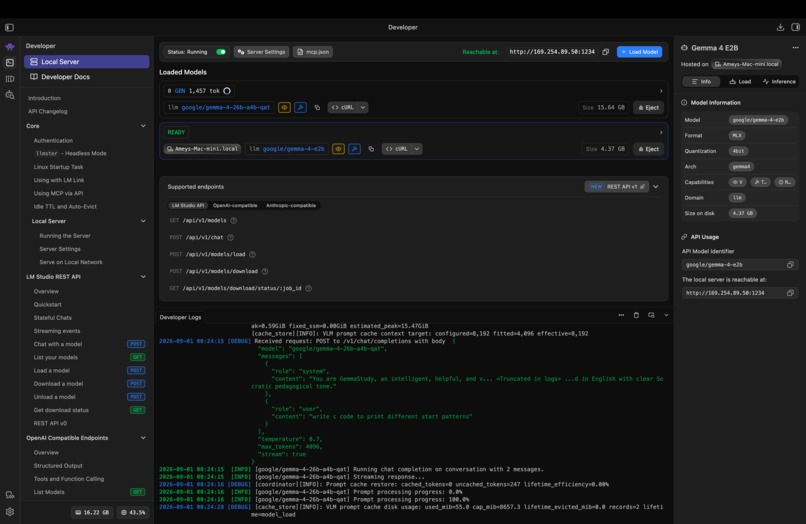This screenshot has width=806, height=524.
Task: Collapse OpenAI Compatible Endpoints section
Action: coord(143,438)
